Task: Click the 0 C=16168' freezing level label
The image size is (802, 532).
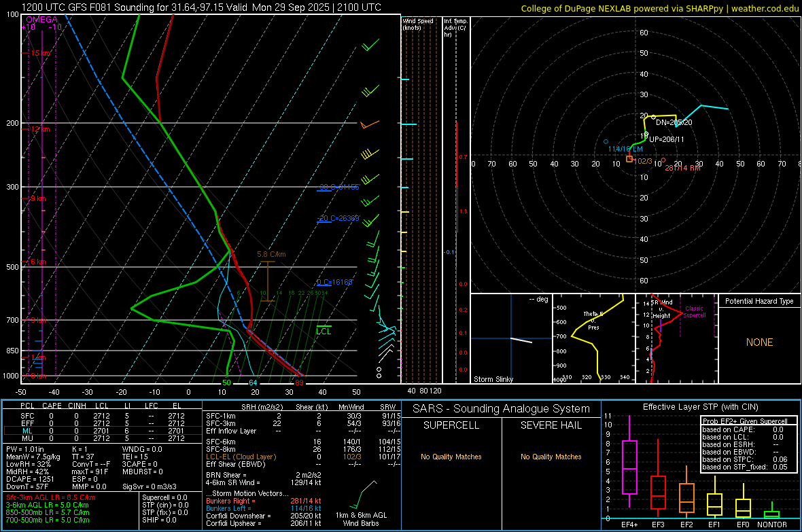Action: coord(335,283)
